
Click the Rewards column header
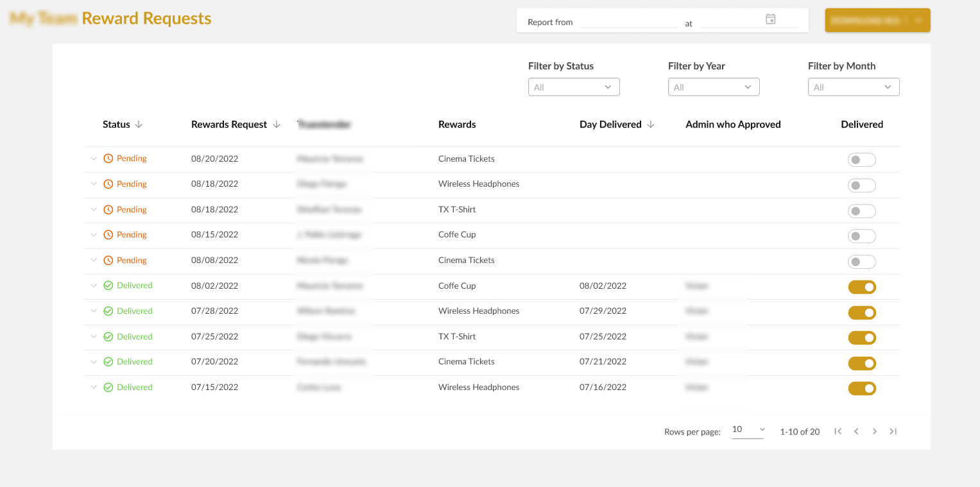pyautogui.click(x=457, y=124)
